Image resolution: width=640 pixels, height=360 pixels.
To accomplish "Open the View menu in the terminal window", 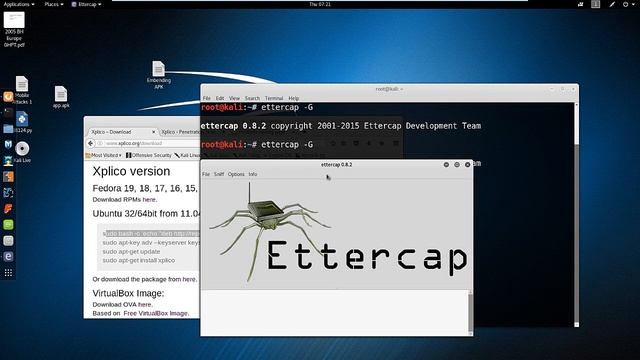I will (x=234, y=98).
